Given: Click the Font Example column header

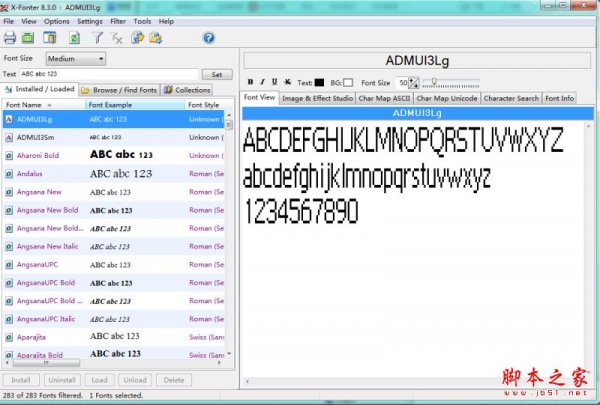Looking at the screenshot, I should pos(135,105).
